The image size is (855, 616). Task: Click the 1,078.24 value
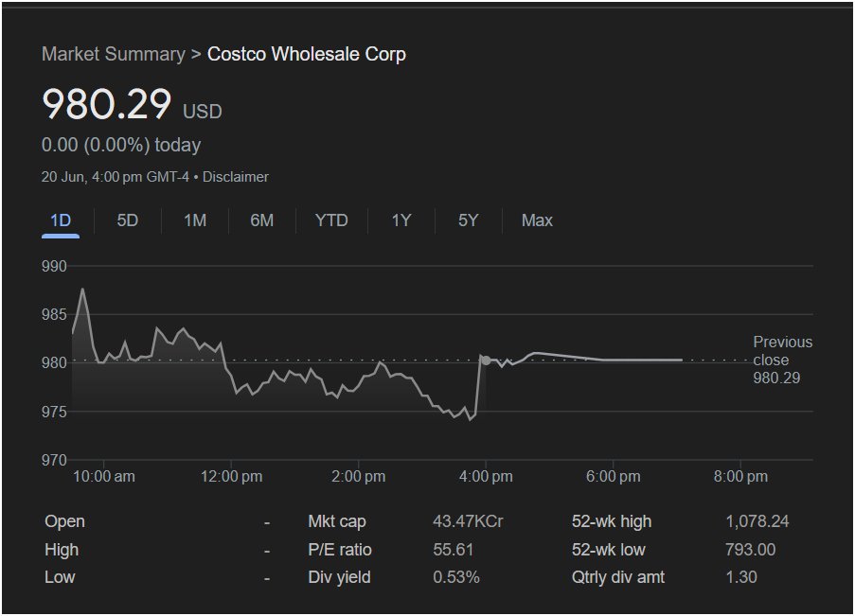pos(757,521)
